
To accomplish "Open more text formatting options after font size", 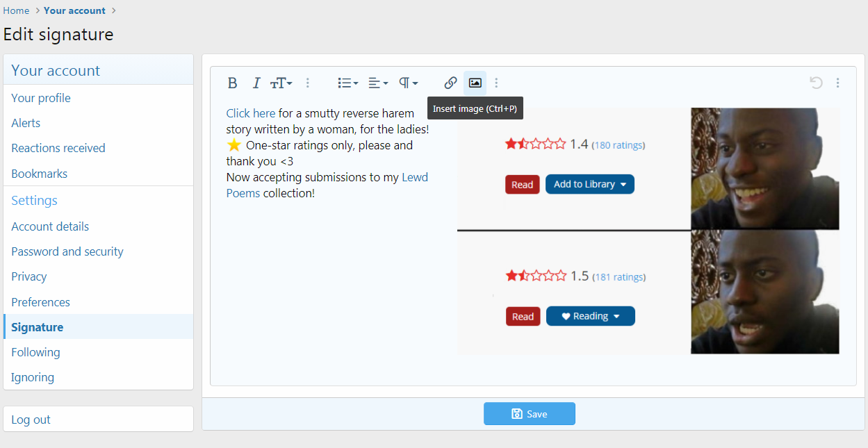I will tap(308, 83).
